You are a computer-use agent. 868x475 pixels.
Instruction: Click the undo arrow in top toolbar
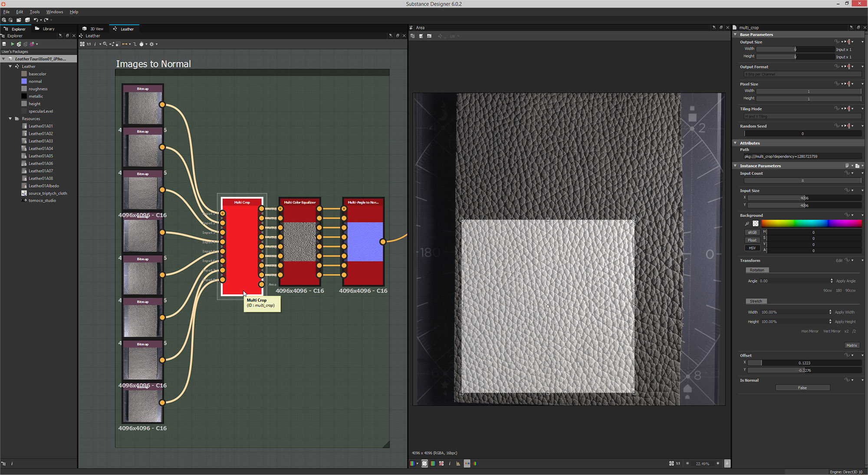[x=36, y=20]
